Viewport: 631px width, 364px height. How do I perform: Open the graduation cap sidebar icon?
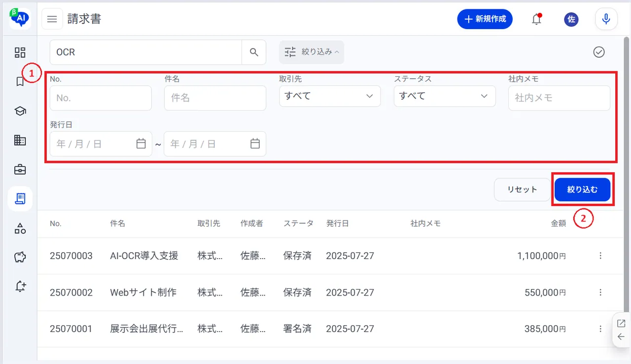pos(20,111)
